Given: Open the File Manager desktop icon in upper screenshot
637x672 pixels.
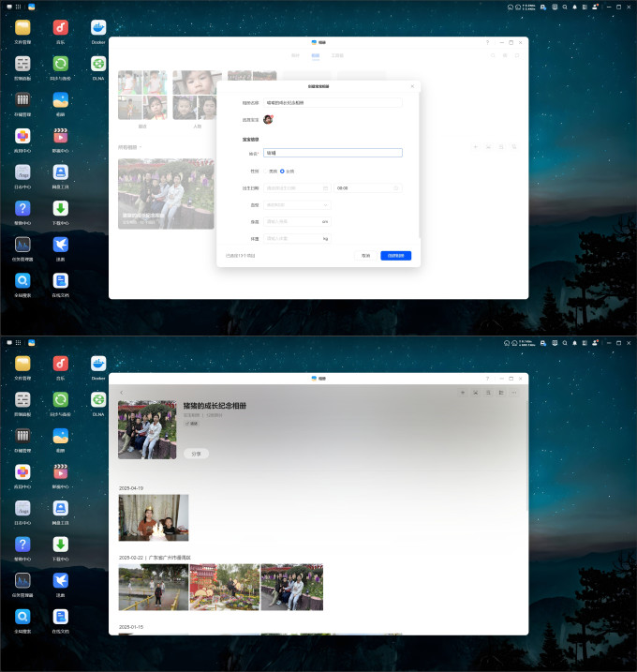Looking at the screenshot, I should [x=22, y=27].
